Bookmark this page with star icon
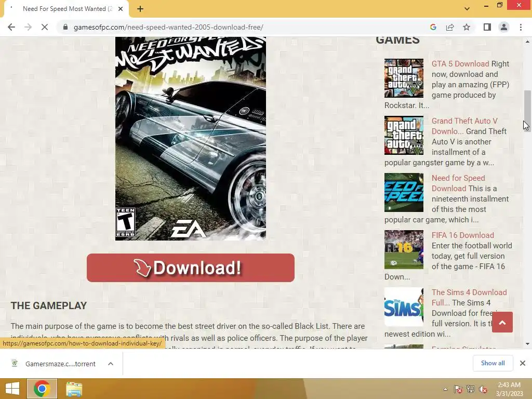Screen dimensions: 532x399 [467, 27]
